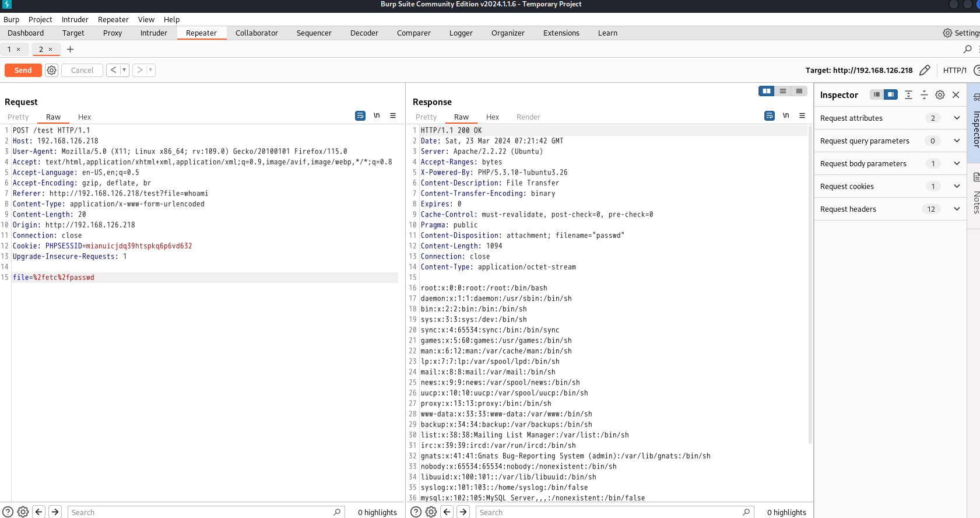
Task: Close Repeater tab 2
Action: [x=50, y=50]
